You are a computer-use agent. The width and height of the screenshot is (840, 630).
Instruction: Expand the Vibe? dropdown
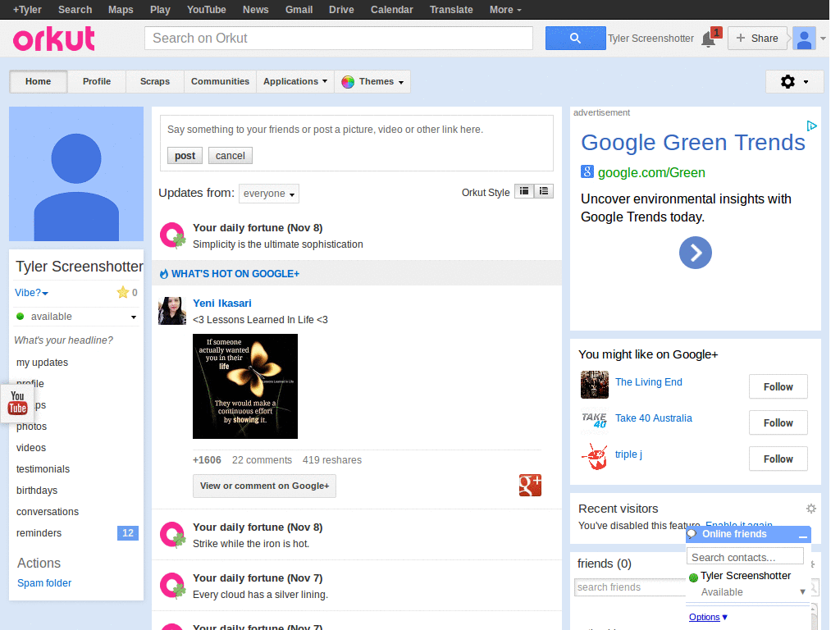[x=32, y=293]
